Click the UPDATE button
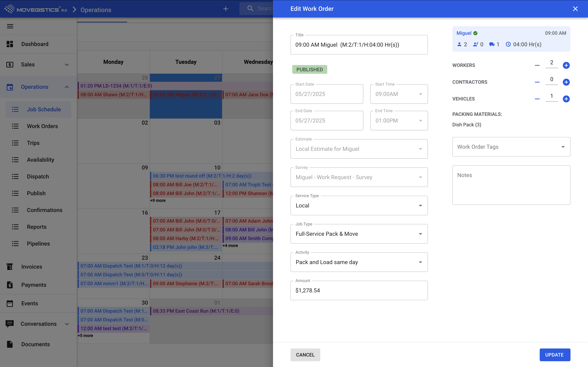588x367 pixels. pyautogui.click(x=555, y=355)
